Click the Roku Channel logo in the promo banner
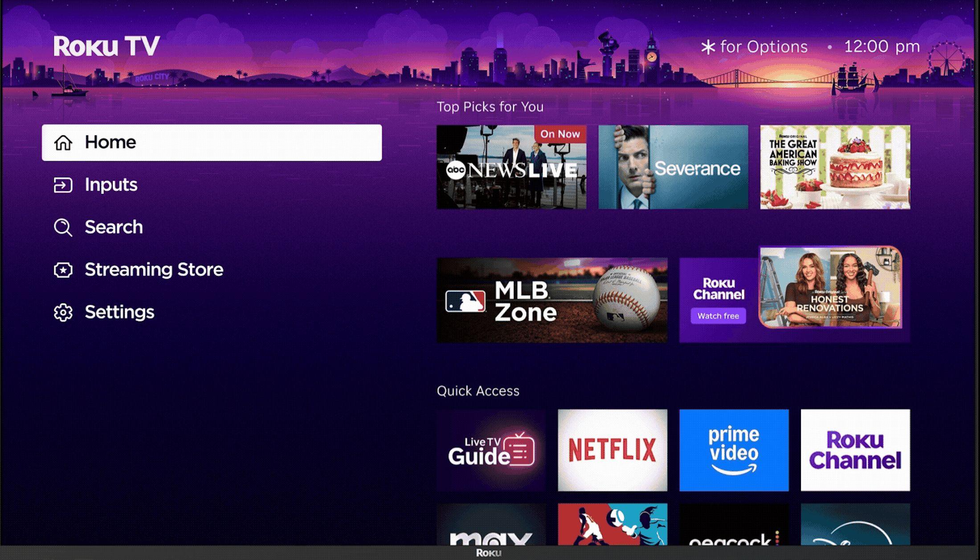 coord(719,289)
